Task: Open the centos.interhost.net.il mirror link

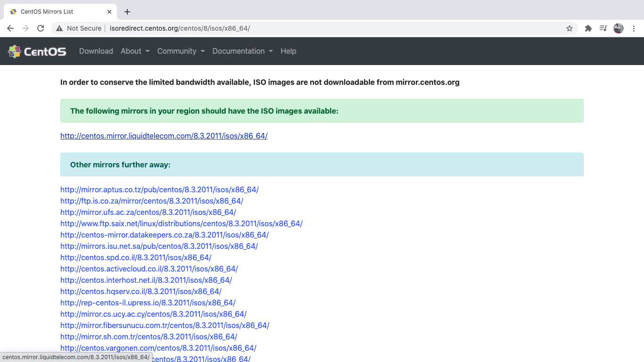Action: 146,280
